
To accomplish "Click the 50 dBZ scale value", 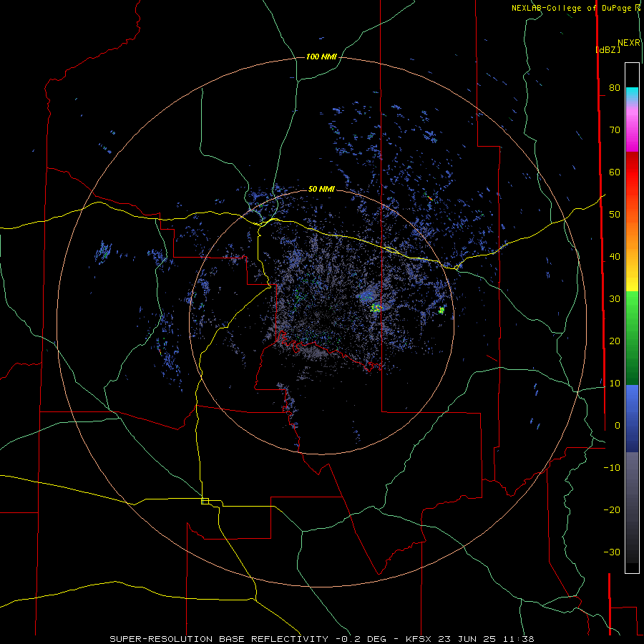I will 615,215.
